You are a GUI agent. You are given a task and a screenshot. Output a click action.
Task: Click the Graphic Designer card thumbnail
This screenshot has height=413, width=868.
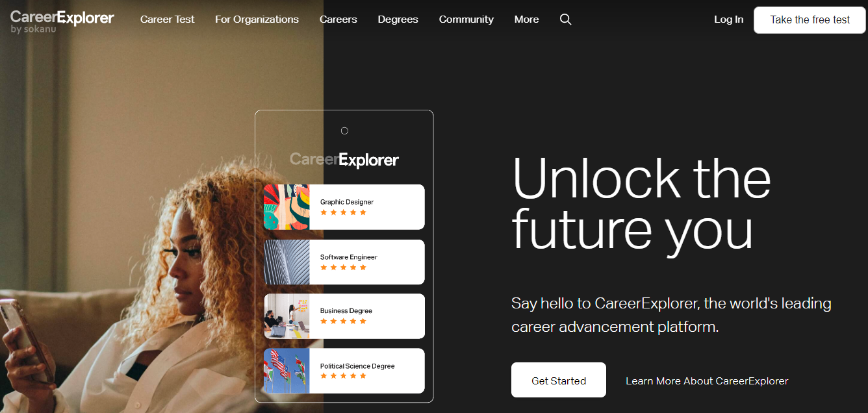pyautogui.click(x=287, y=207)
